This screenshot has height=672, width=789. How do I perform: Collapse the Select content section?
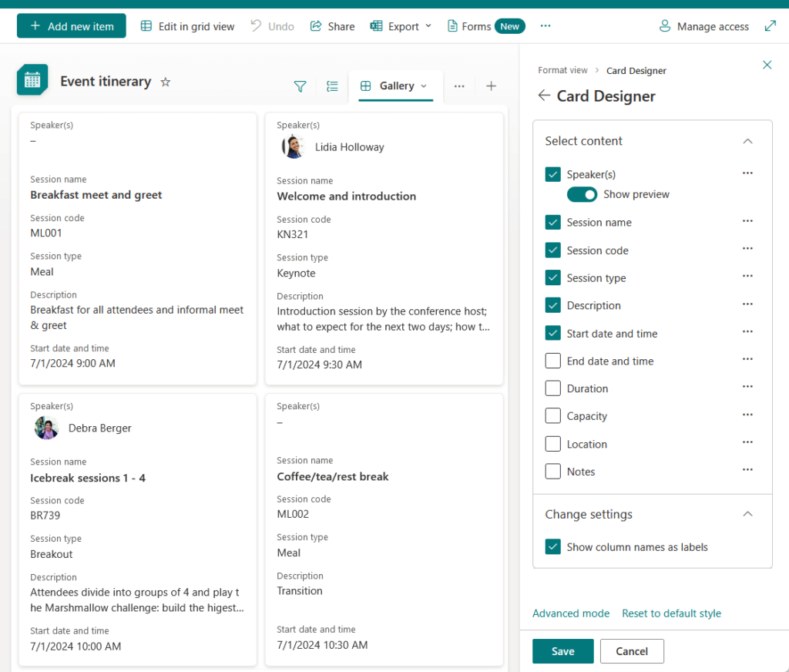(x=747, y=141)
